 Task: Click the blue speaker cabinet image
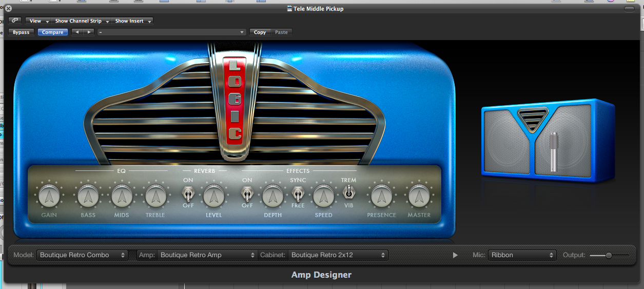click(x=548, y=140)
